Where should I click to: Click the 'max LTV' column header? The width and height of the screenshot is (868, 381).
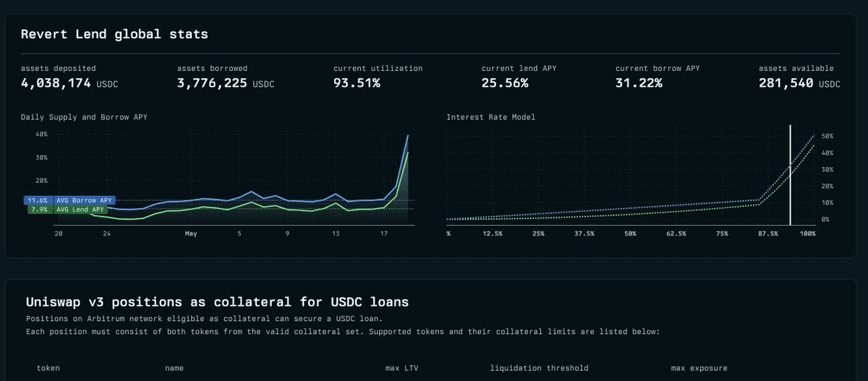(401, 368)
